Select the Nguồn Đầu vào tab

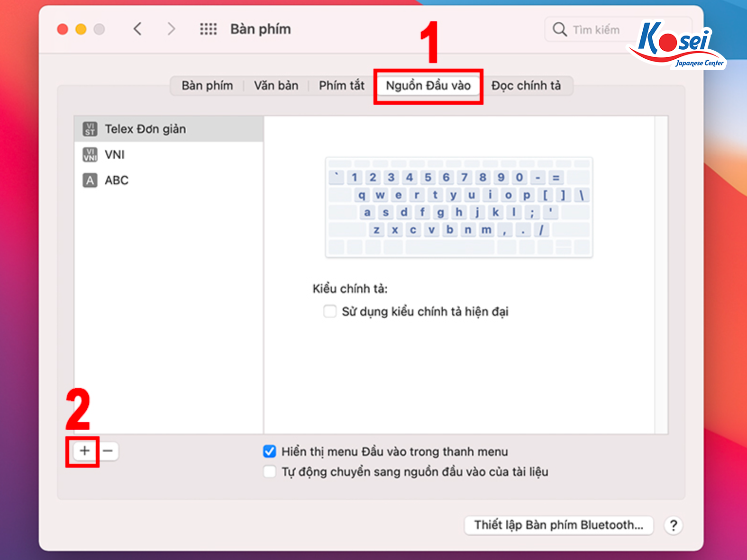point(428,86)
